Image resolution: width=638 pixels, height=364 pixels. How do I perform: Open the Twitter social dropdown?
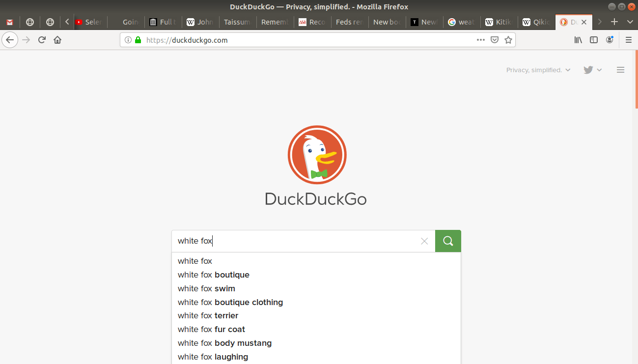[x=592, y=70]
